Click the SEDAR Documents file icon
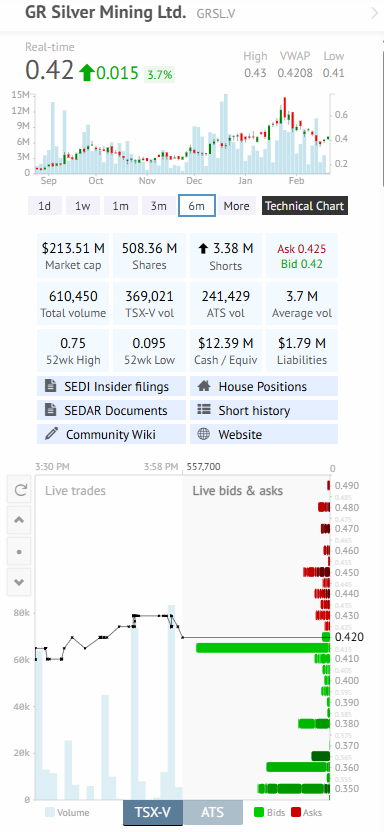Viewport: 384px width, 832px height. (x=51, y=411)
